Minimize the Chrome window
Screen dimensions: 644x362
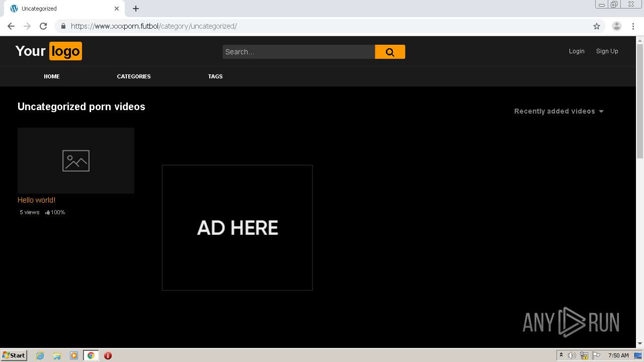pos(601,5)
